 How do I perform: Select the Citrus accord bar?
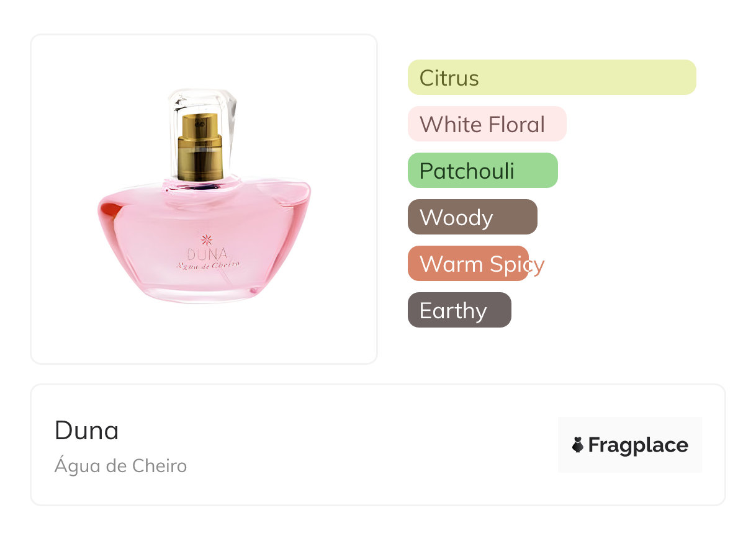tap(552, 78)
